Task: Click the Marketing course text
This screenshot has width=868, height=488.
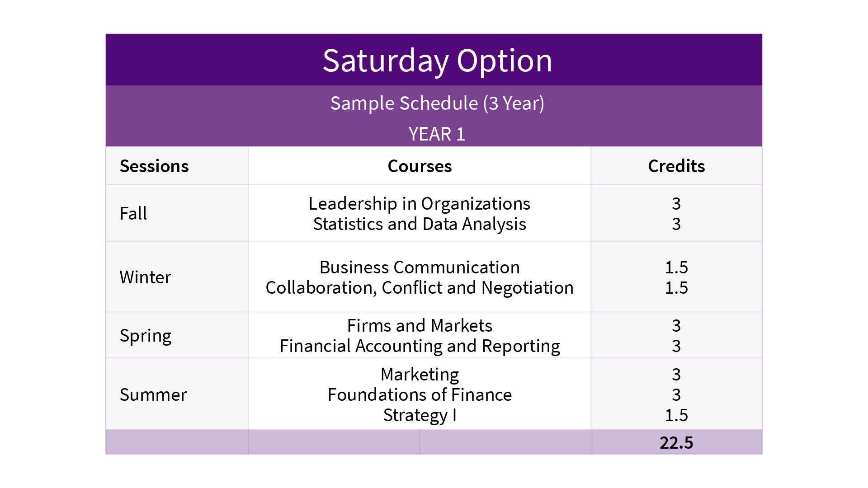Action: point(420,375)
